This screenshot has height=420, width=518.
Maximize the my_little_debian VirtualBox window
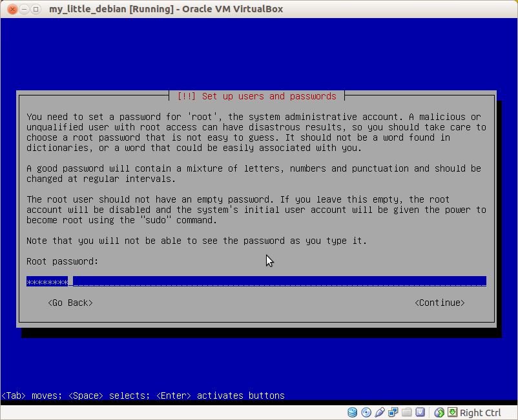36,9
